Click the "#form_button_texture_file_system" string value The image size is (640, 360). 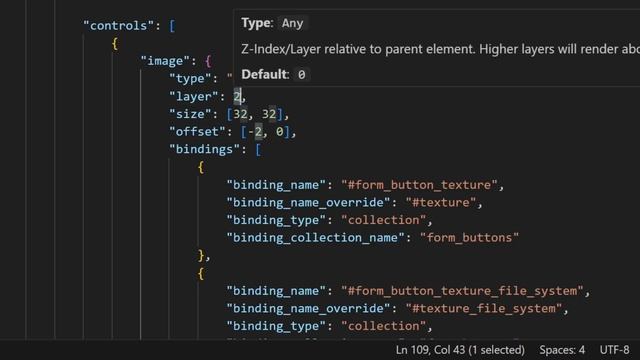(x=462, y=291)
